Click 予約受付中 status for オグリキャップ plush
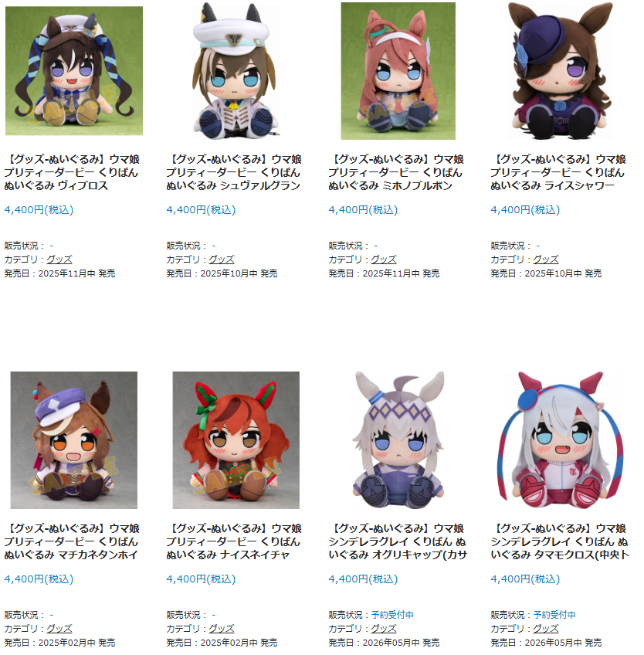The image size is (644, 655). 392,615
